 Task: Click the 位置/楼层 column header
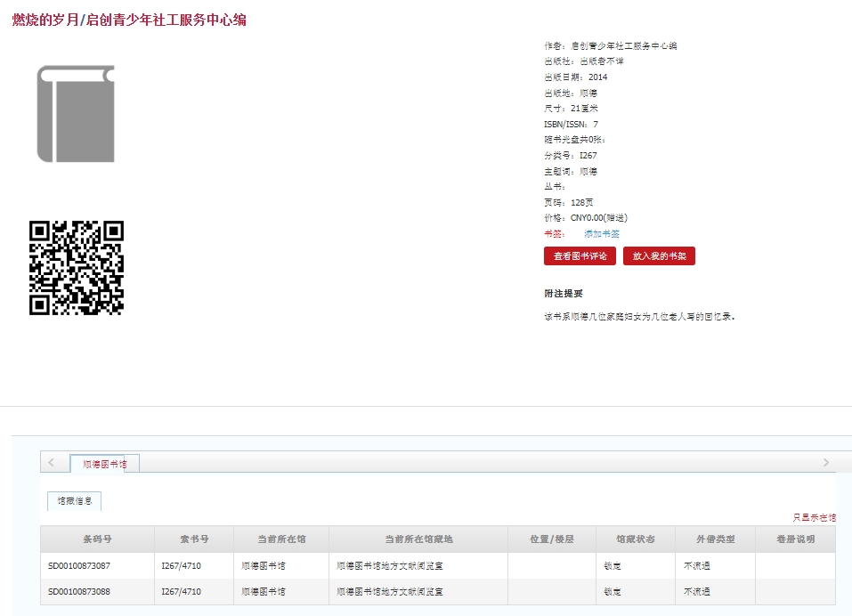point(551,539)
